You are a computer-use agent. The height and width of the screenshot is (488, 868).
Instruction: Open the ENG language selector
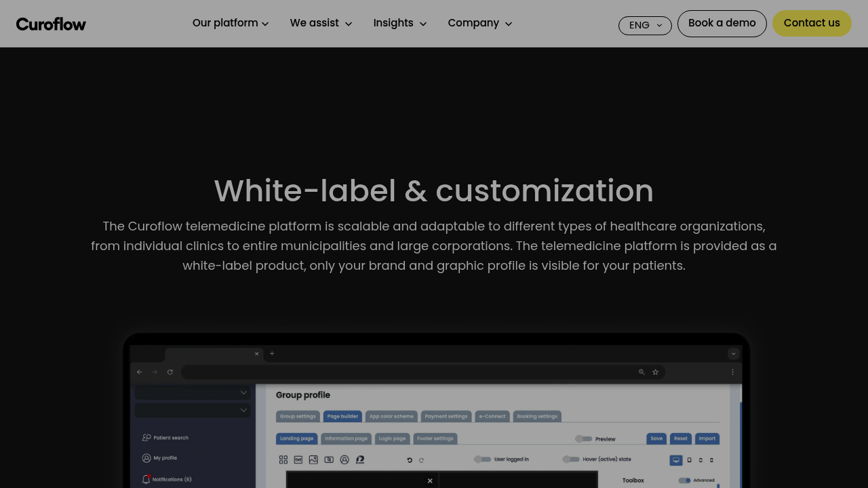click(645, 26)
